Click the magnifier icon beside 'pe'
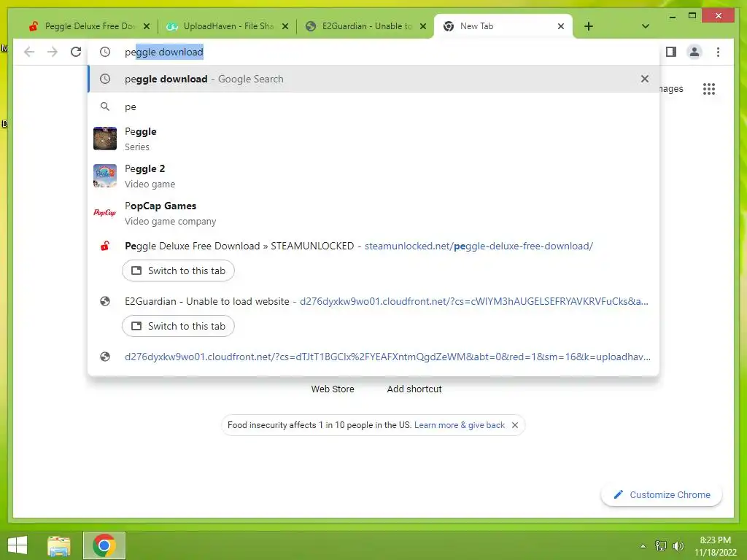Image resolution: width=747 pixels, height=560 pixels. click(105, 106)
